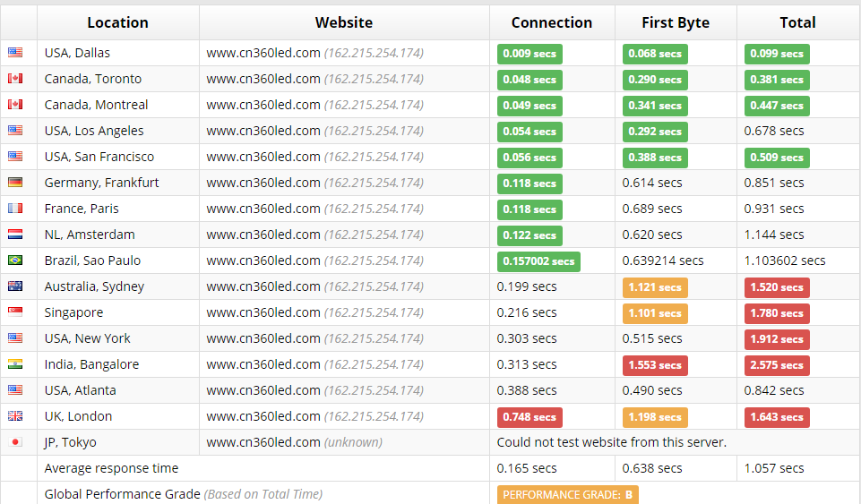Viewport: 861px width, 504px height.
Task: Click the red 2.575 secs total for Bangalore
Action: click(x=777, y=365)
